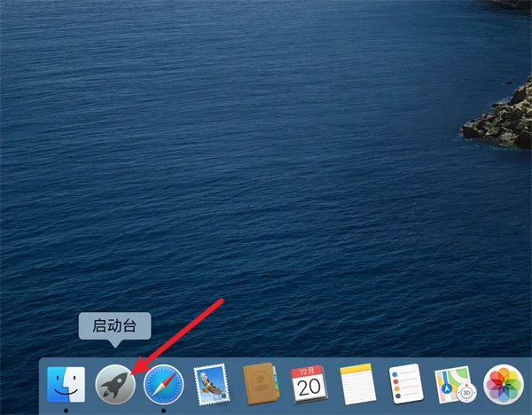Open the Mail stamp icon
The image size is (532, 415).
click(212, 384)
